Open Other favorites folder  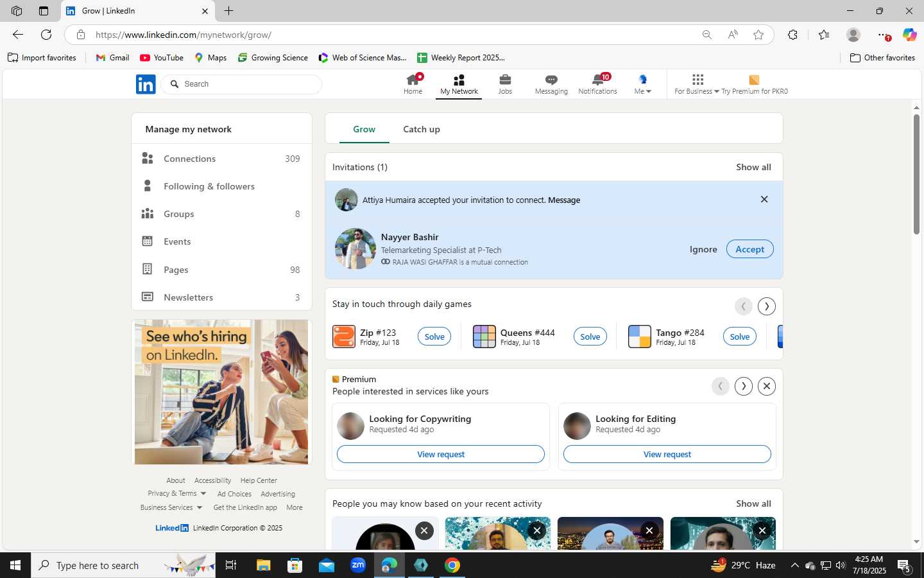(882, 58)
